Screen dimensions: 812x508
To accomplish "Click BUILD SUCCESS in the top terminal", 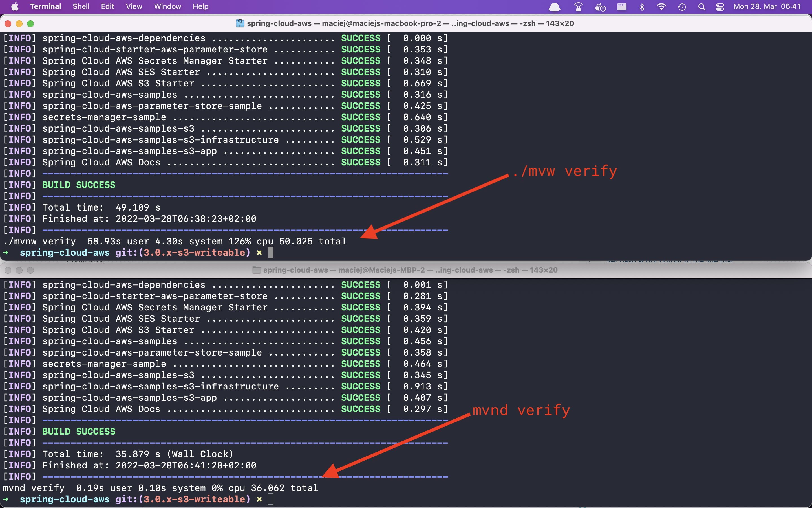I will coord(79,185).
